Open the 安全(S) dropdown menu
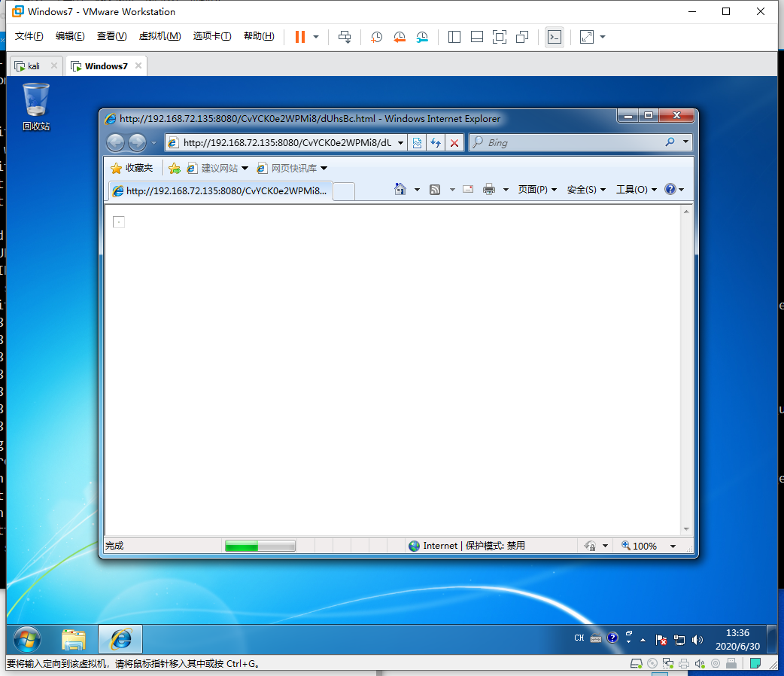The image size is (784, 676). click(x=586, y=190)
